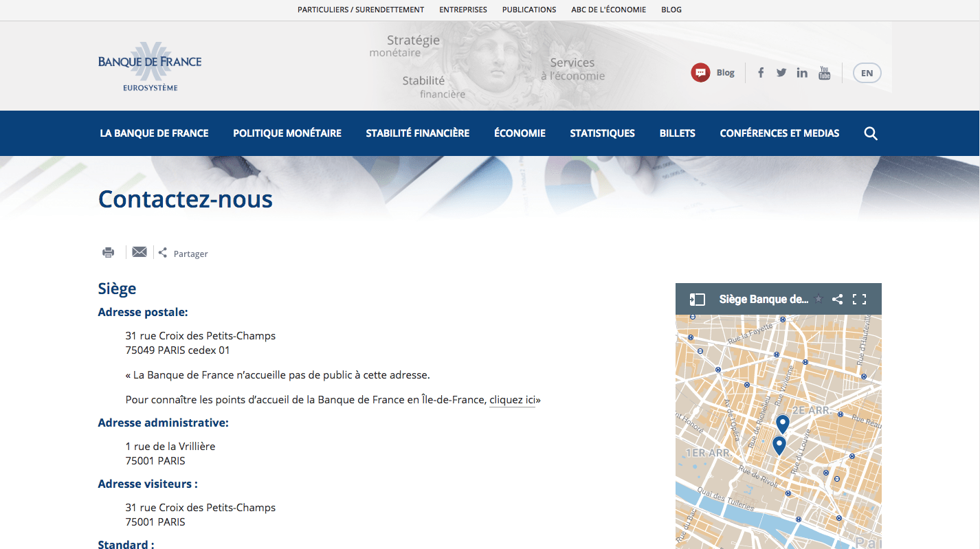
Task: Open Publications link
Action: coord(529,10)
